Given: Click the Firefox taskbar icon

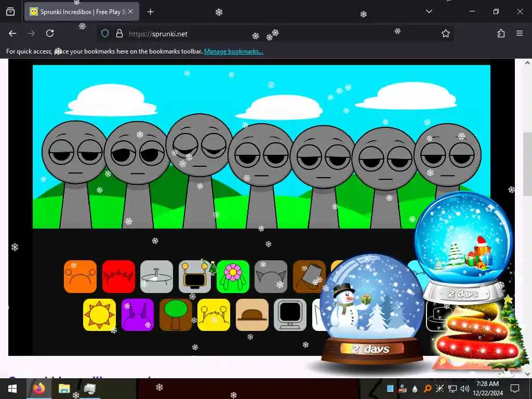Looking at the screenshot, I should coord(38,389).
